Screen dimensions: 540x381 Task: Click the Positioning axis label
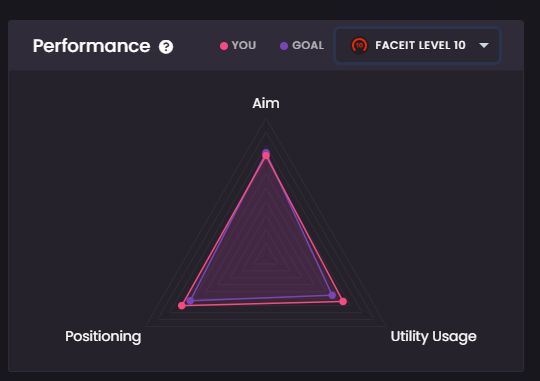(x=103, y=336)
